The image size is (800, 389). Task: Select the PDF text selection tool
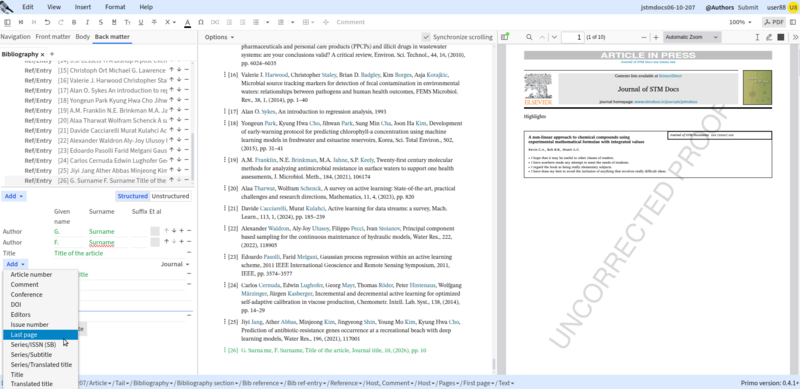click(x=757, y=37)
